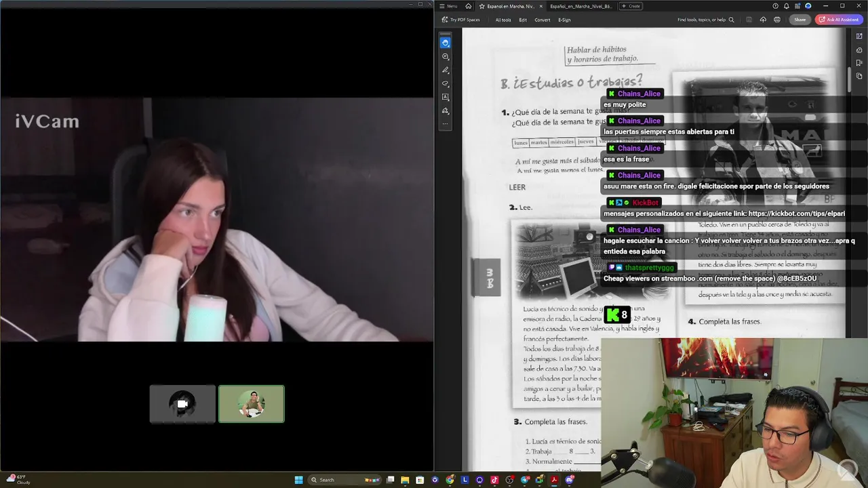This screenshot has height=488, width=868.
Task: Open the bookmarks panel icon on right rail
Action: pos(859,63)
